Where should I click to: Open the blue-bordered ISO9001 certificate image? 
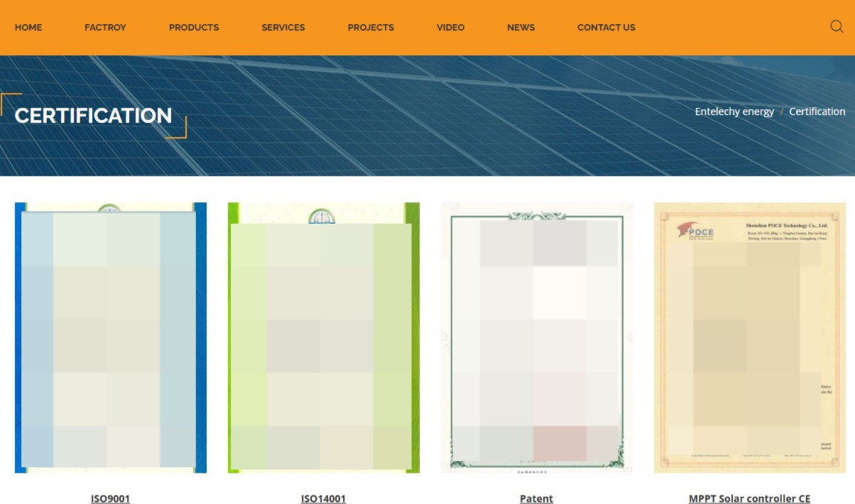click(x=111, y=338)
